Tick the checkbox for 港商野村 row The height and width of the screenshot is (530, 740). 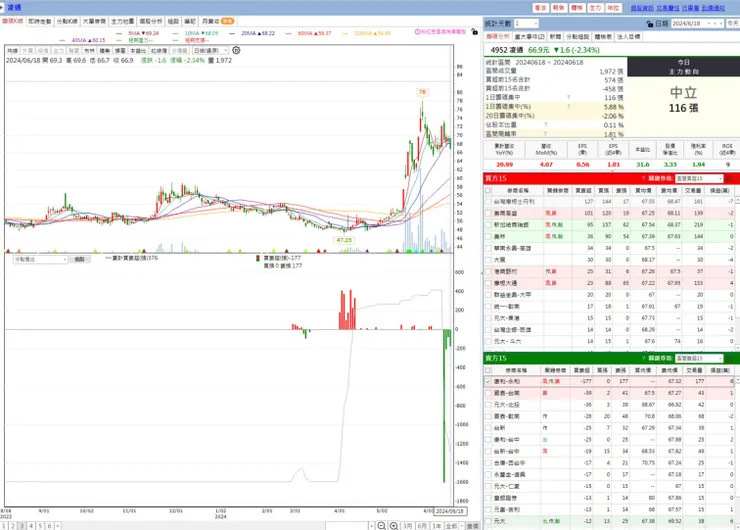pyautogui.click(x=488, y=271)
